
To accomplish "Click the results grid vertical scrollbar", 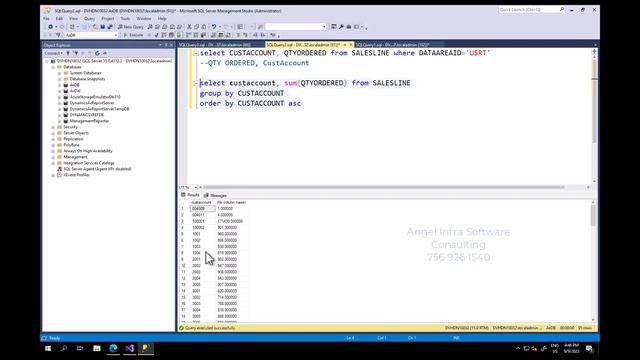I will pos(593,261).
